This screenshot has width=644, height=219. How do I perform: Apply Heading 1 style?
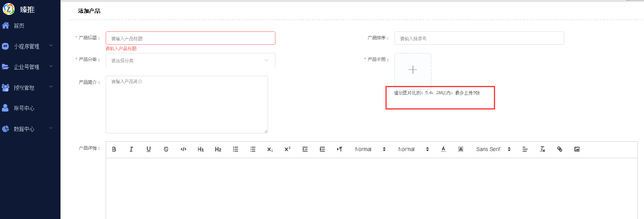(x=200, y=149)
